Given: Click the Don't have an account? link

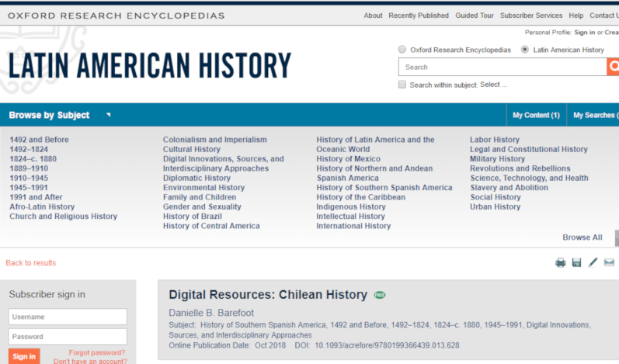Looking at the screenshot, I should click(90, 361).
